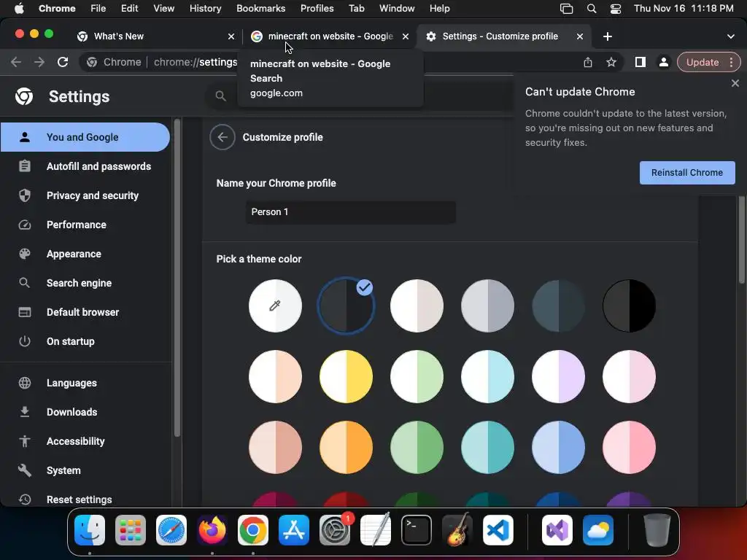Click the settings sidebar scrollbar
This screenshot has height=560, width=747.
coord(177,278)
